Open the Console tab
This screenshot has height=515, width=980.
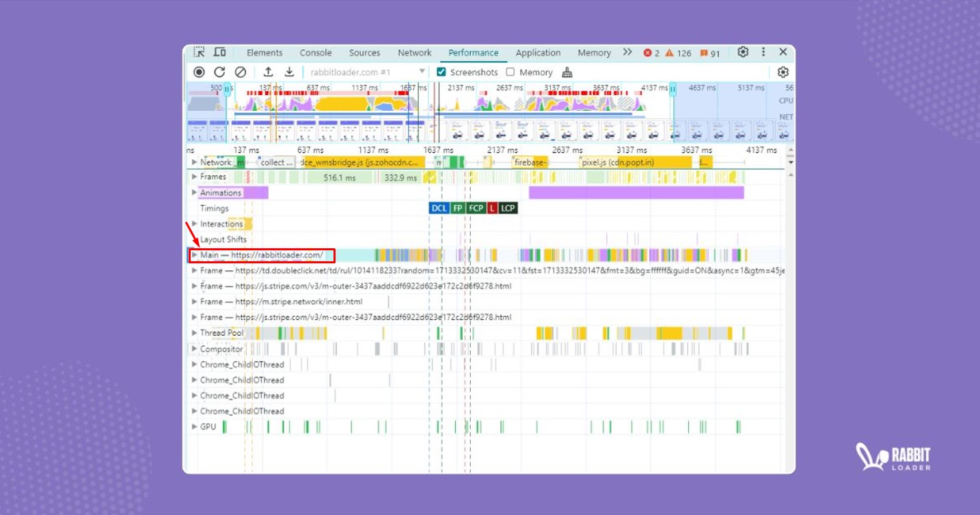click(315, 53)
